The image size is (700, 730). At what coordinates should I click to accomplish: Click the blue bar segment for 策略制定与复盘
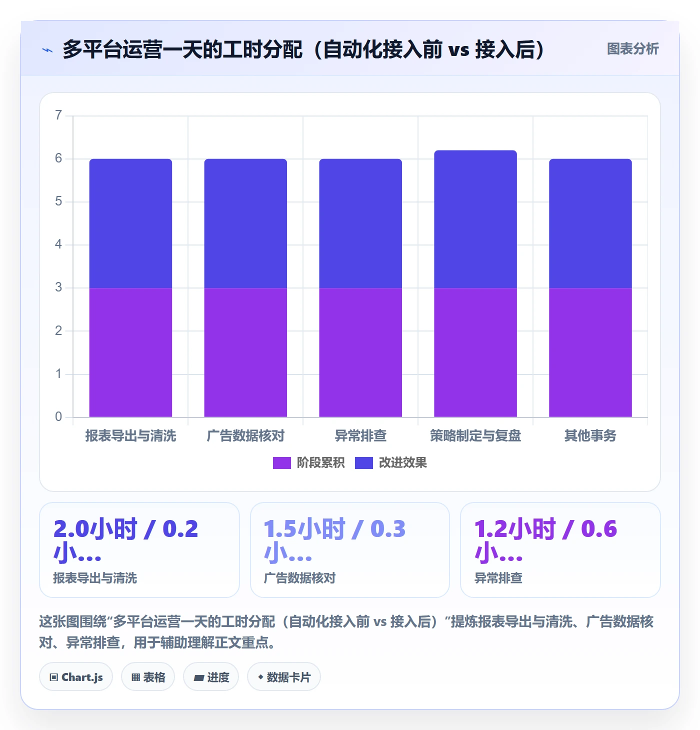[x=475, y=219]
